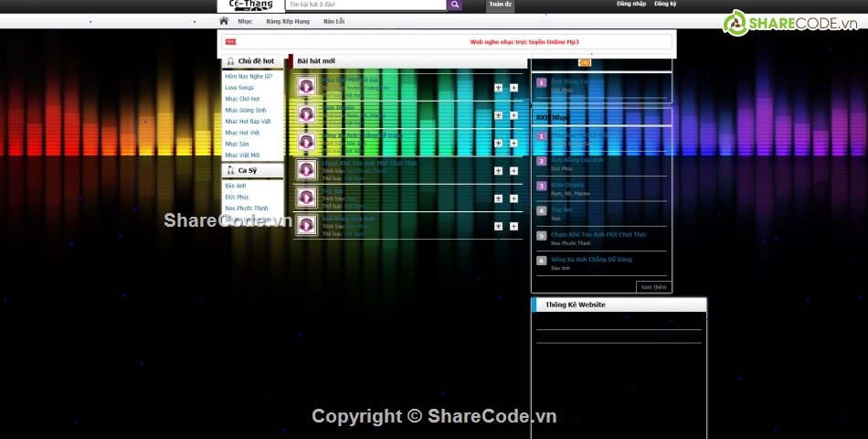Open the Nhạc menu
Viewport: 868px width, 439px height.
(x=245, y=21)
